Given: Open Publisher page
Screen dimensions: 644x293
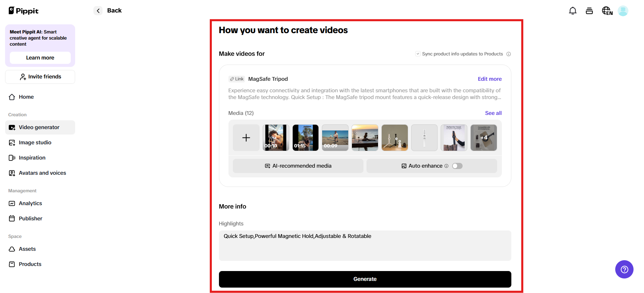Looking at the screenshot, I should [x=40, y=219].
